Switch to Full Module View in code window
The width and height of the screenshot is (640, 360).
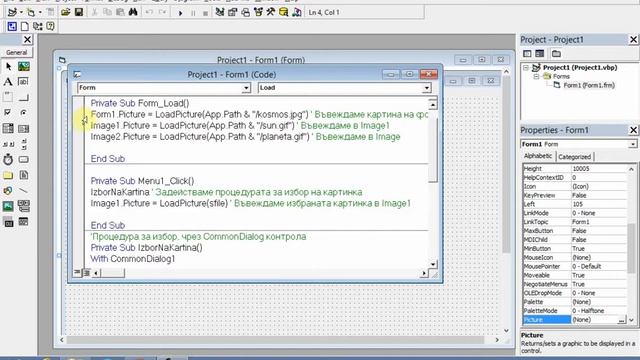point(87,273)
